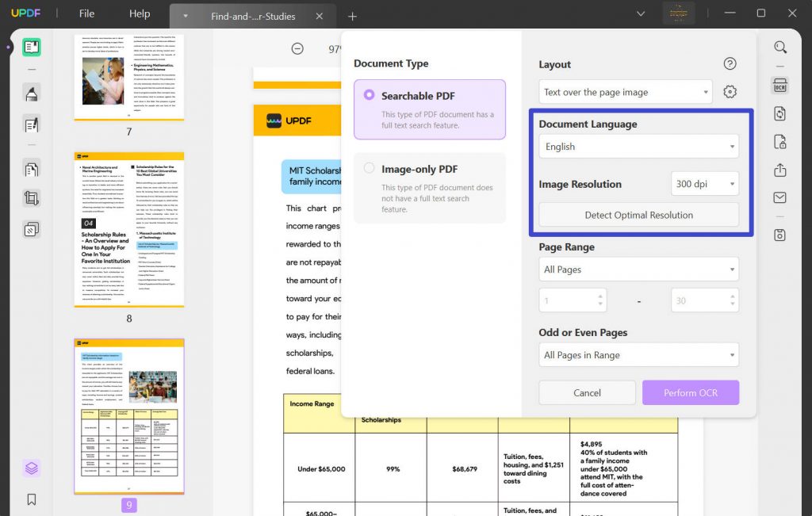The width and height of the screenshot is (812, 516).
Task: Open the Organize Pages tool
Action: tap(32, 169)
